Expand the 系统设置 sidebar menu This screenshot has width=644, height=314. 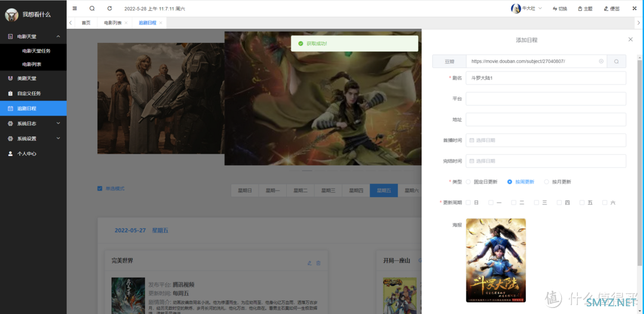pos(33,139)
